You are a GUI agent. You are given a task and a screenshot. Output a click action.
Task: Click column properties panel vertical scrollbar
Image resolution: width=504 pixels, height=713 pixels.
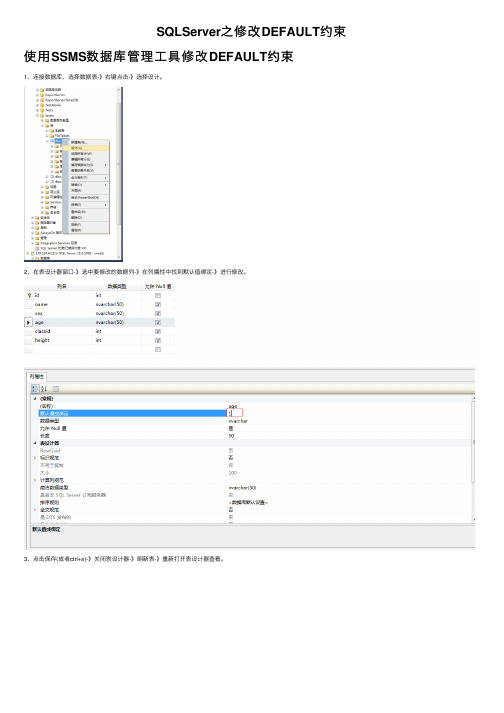click(474, 458)
